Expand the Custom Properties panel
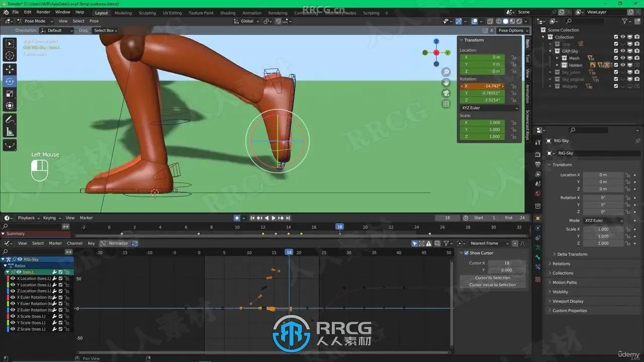Screen dimensions: 644x362 pyautogui.click(x=569, y=311)
